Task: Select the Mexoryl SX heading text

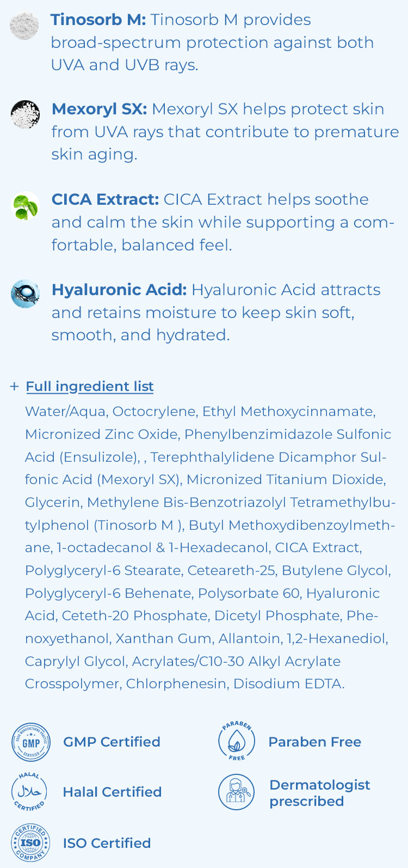Action: [99, 109]
